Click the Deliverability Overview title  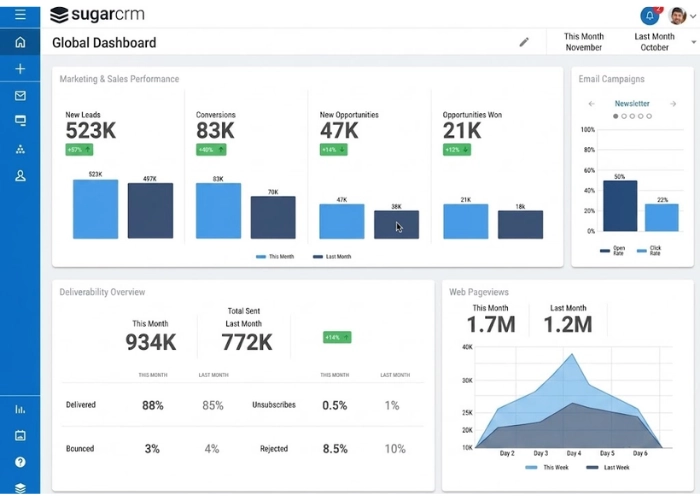coord(102,292)
